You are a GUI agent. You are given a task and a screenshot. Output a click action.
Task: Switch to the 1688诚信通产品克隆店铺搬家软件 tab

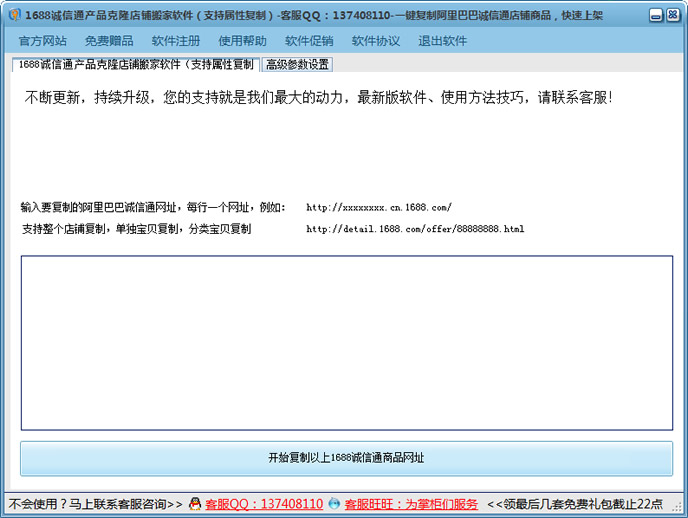click(x=136, y=64)
